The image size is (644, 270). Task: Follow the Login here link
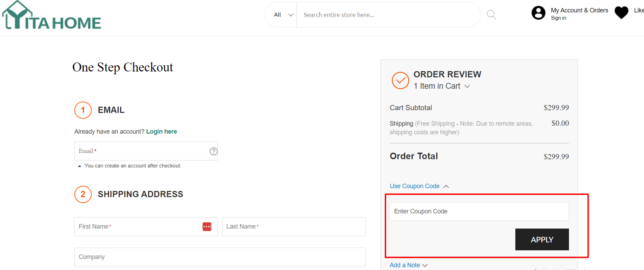(162, 132)
